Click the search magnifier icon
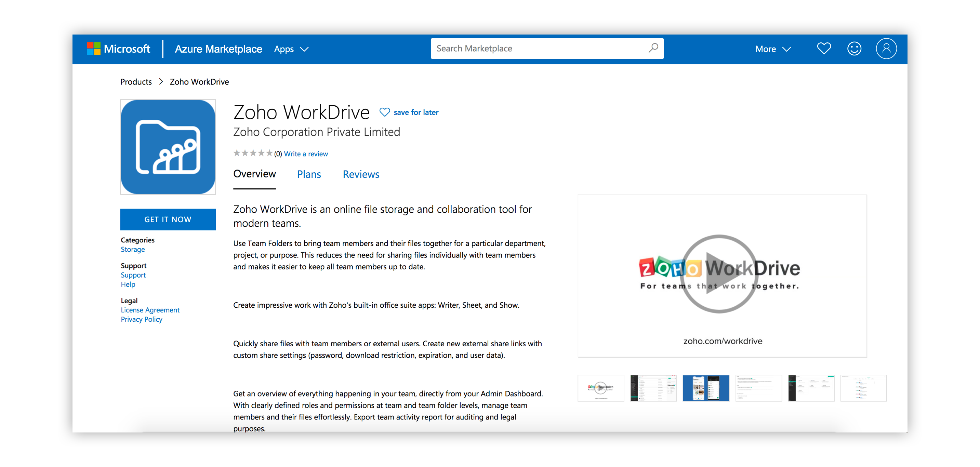 point(653,48)
